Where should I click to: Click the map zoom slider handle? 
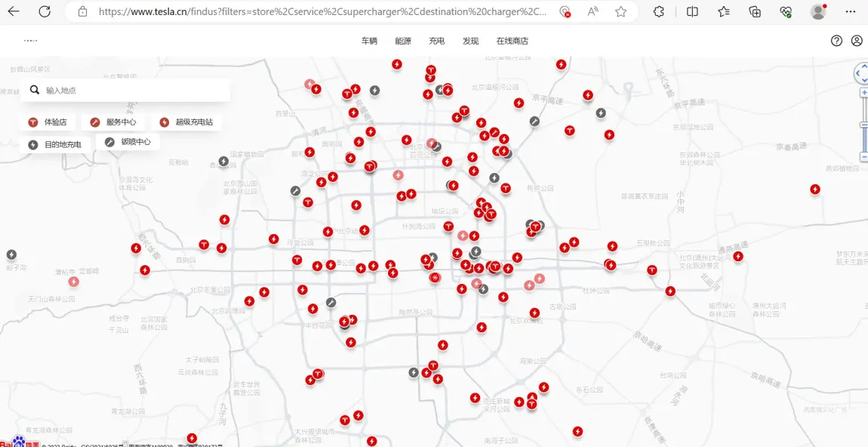pyautogui.click(x=864, y=125)
